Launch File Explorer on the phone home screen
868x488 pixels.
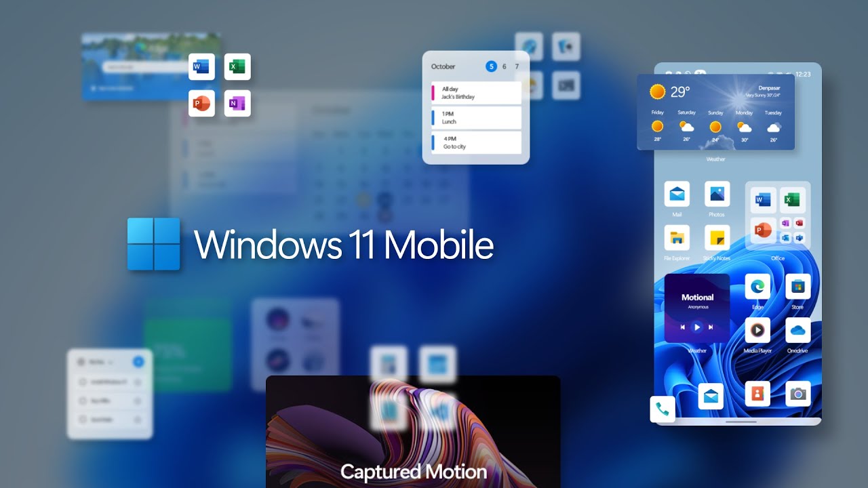pyautogui.click(x=677, y=238)
